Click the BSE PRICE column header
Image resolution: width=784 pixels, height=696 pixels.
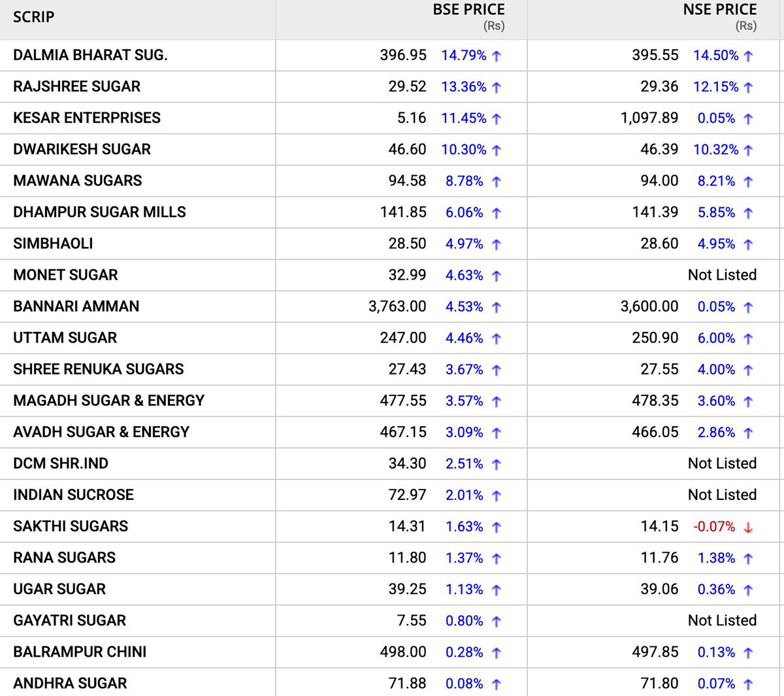(468, 10)
